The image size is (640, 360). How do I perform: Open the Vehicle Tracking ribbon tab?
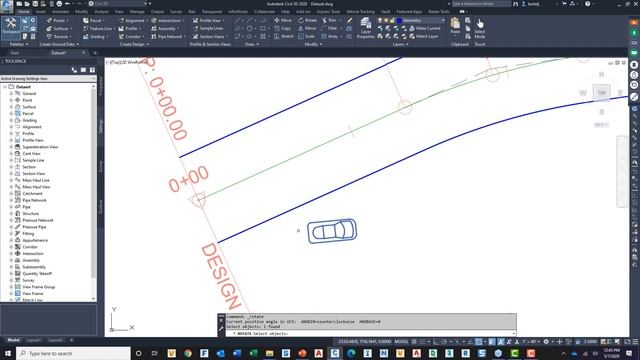pos(360,12)
